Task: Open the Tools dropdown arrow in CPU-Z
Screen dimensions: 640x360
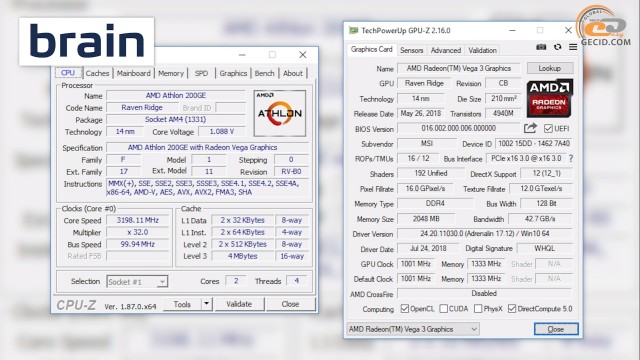Action: click(207, 304)
